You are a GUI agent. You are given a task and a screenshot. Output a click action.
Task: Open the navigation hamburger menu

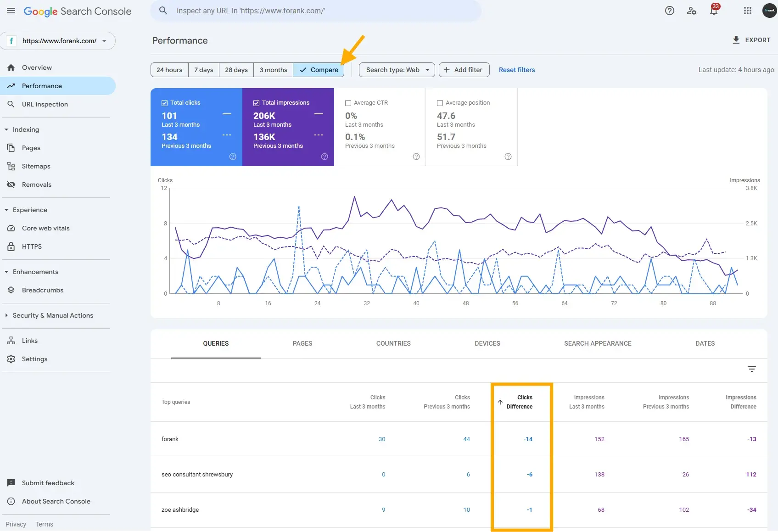tap(11, 11)
